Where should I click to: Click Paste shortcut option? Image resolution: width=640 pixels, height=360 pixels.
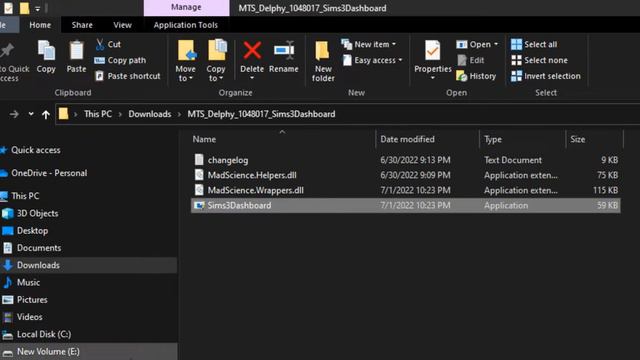coord(127,76)
